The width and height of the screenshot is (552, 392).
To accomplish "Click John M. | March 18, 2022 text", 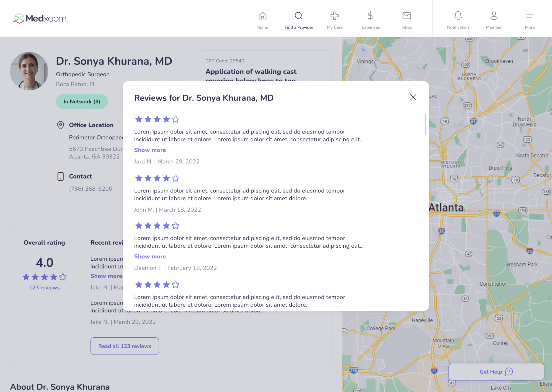I will pyautogui.click(x=168, y=210).
